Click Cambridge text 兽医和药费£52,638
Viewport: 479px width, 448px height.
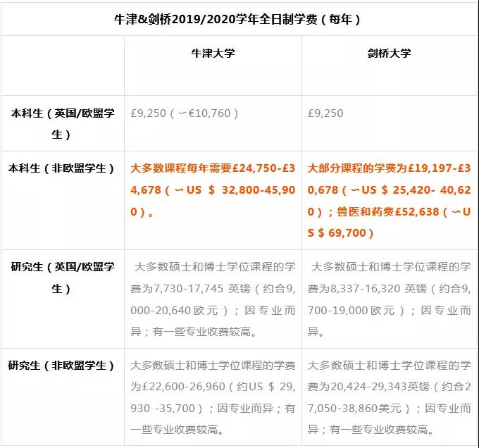(387, 211)
